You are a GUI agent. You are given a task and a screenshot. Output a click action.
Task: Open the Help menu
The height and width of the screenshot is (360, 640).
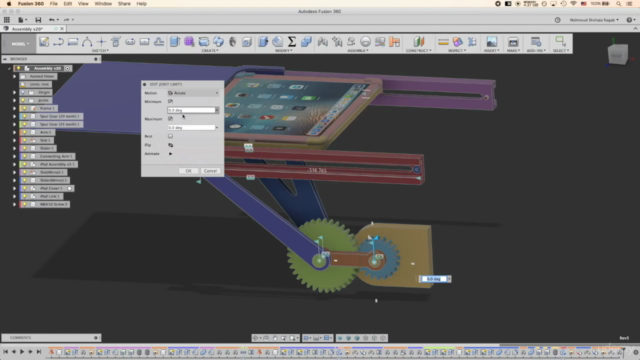(x=142, y=4)
